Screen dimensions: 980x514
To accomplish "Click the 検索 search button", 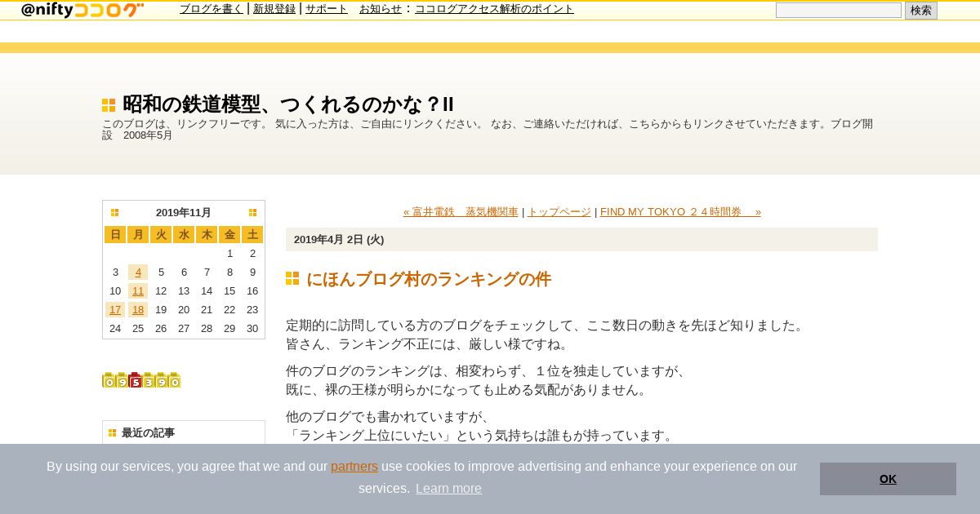I will [x=921, y=11].
